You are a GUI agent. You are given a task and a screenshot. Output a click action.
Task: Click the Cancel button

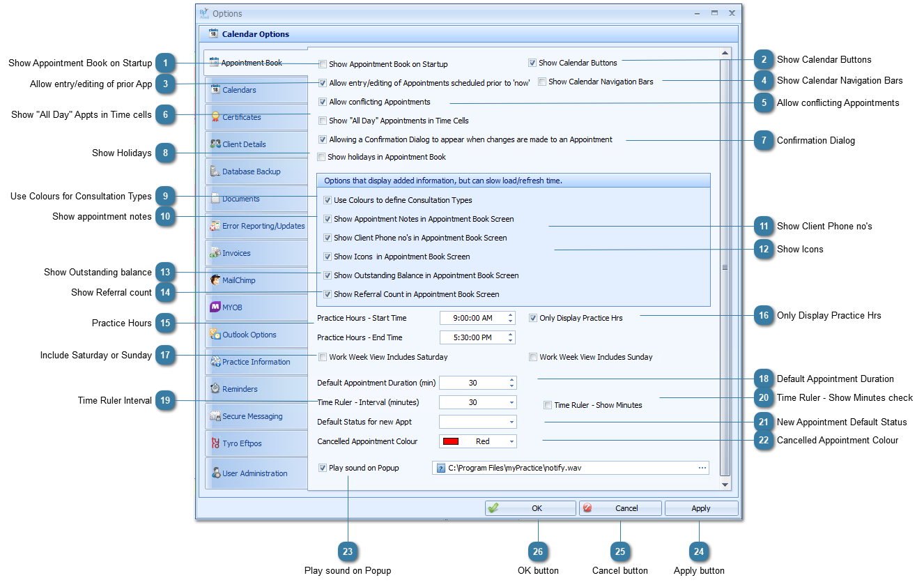click(620, 508)
